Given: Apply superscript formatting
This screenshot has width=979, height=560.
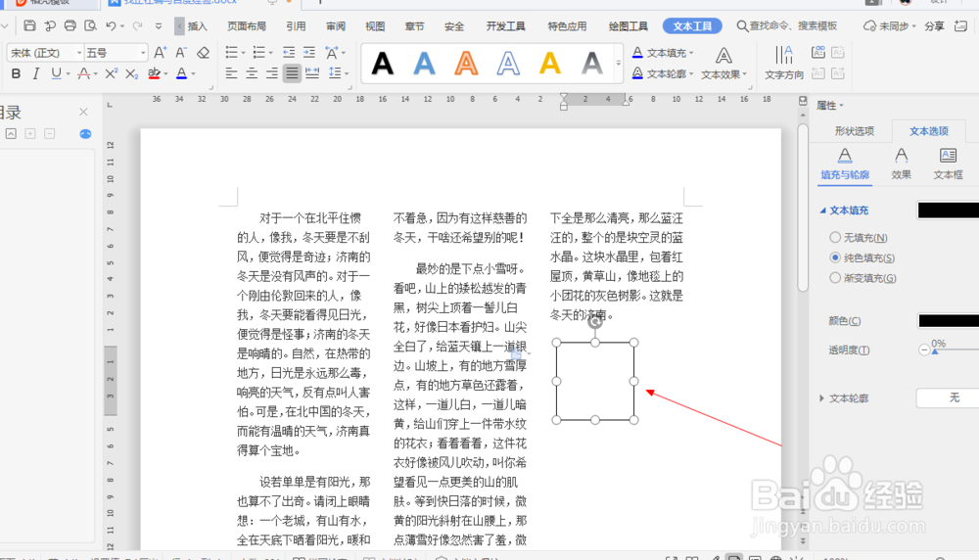Looking at the screenshot, I should (x=112, y=73).
